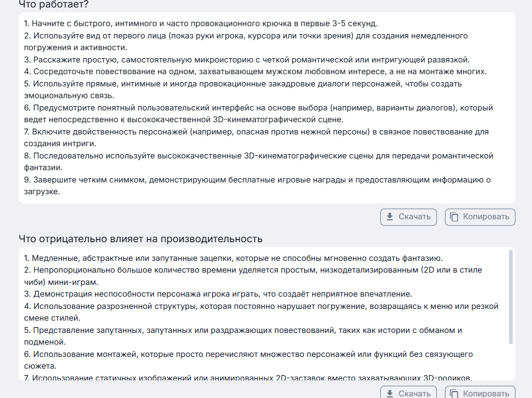This screenshot has height=398, width=532.
Task: Click the copy icon in the lower Копировать button
Action: tap(454, 394)
